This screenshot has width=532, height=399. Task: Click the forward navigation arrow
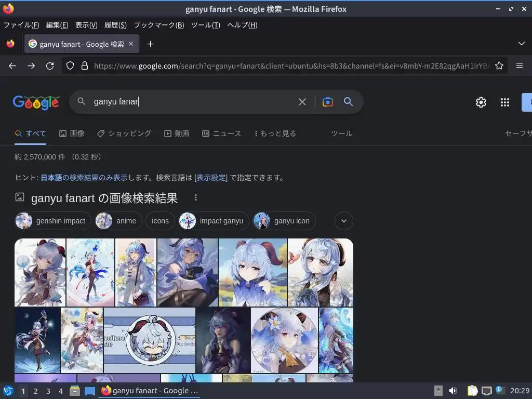tap(31, 66)
